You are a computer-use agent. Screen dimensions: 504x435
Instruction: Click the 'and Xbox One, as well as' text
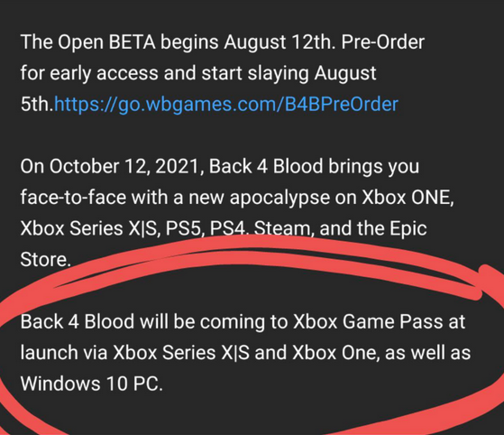362,353
